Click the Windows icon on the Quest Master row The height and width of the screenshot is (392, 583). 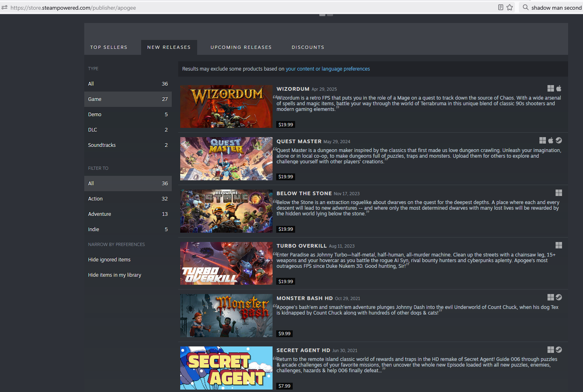tap(543, 140)
